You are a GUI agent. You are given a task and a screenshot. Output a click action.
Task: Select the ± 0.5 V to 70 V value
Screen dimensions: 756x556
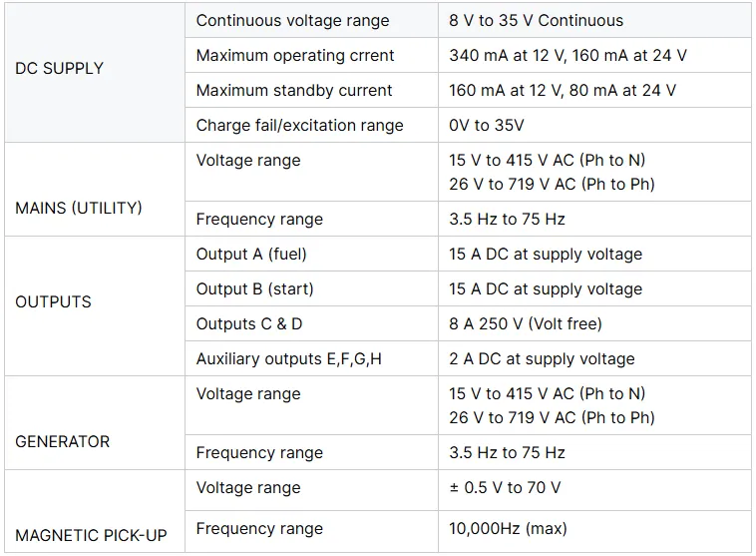pyautogui.click(x=505, y=487)
